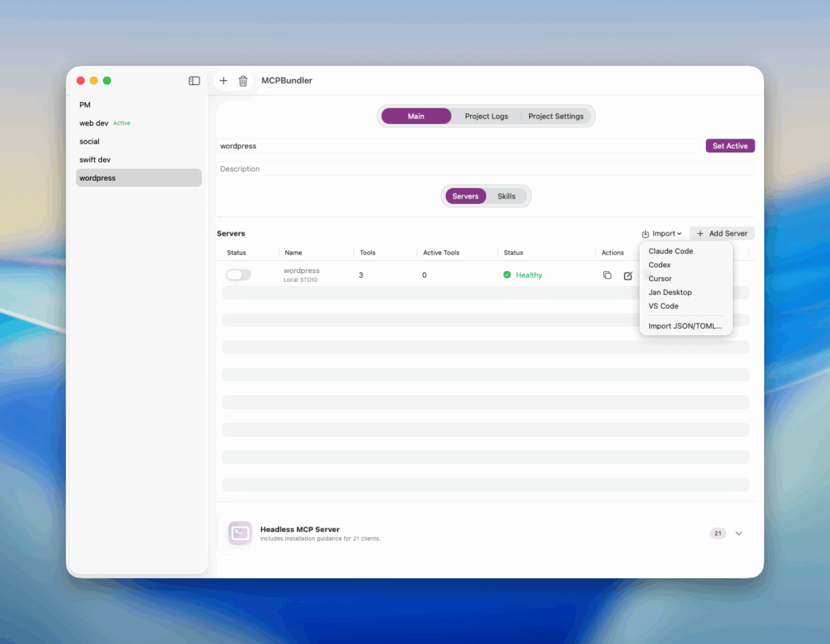The width and height of the screenshot is (830, 644).
Task: Click into the Description input field
Action: [x=486, y=169]
